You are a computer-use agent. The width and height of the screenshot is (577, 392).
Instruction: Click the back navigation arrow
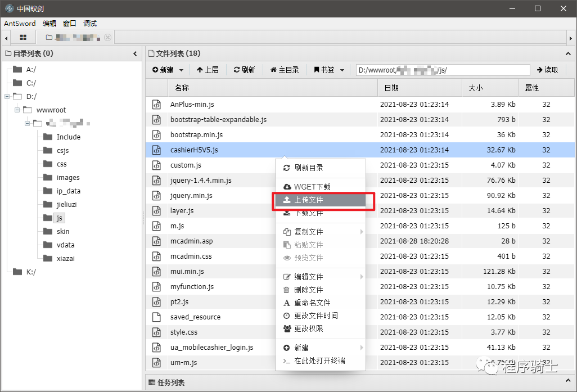pyautogui.click(x=6, y=37)
